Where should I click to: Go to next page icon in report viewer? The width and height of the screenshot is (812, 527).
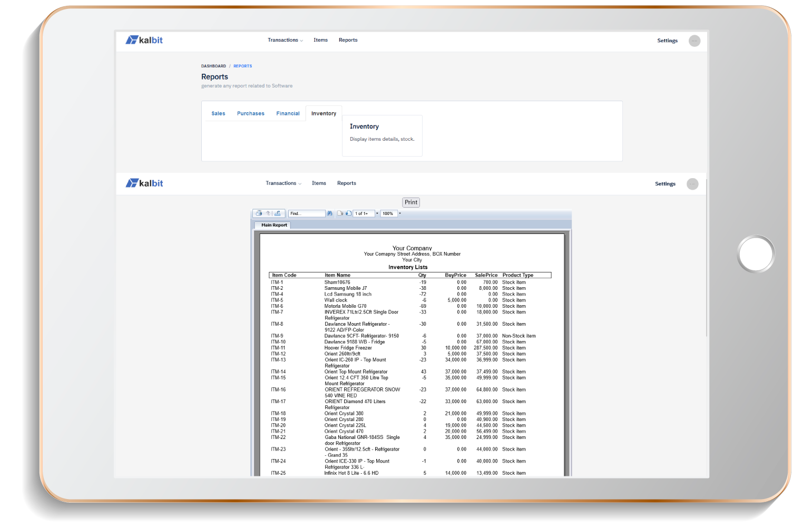coord(348,213)
